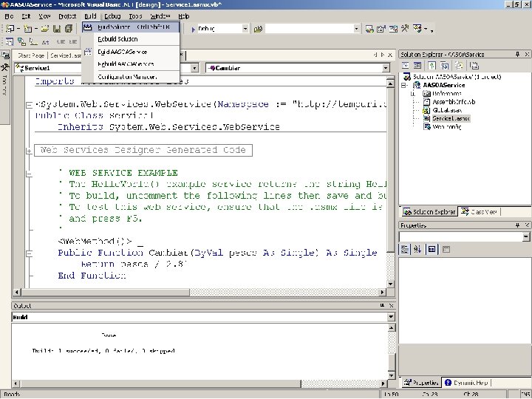Click the Save floppy disk icon
This screenshot has width=532, height=399.
click(x=57, y=29)
